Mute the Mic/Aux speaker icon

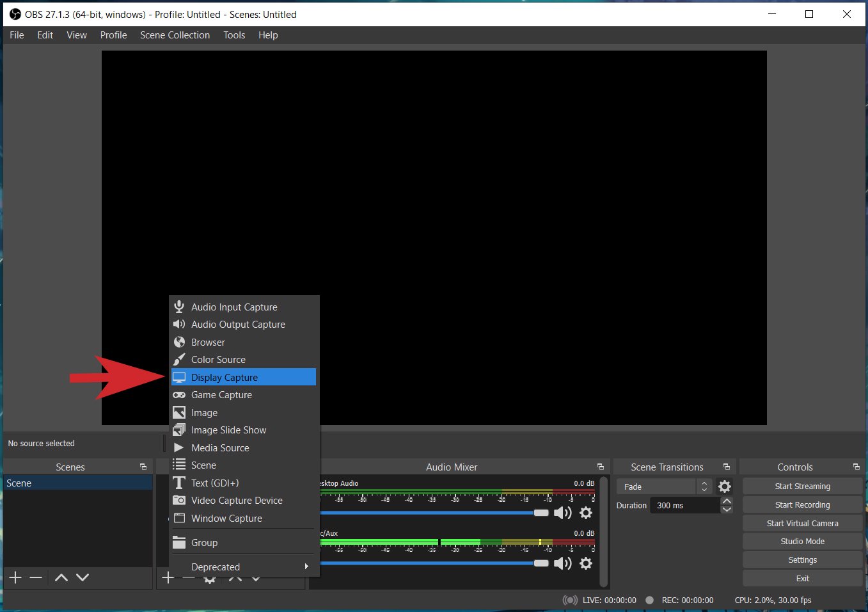click(563, 563)
